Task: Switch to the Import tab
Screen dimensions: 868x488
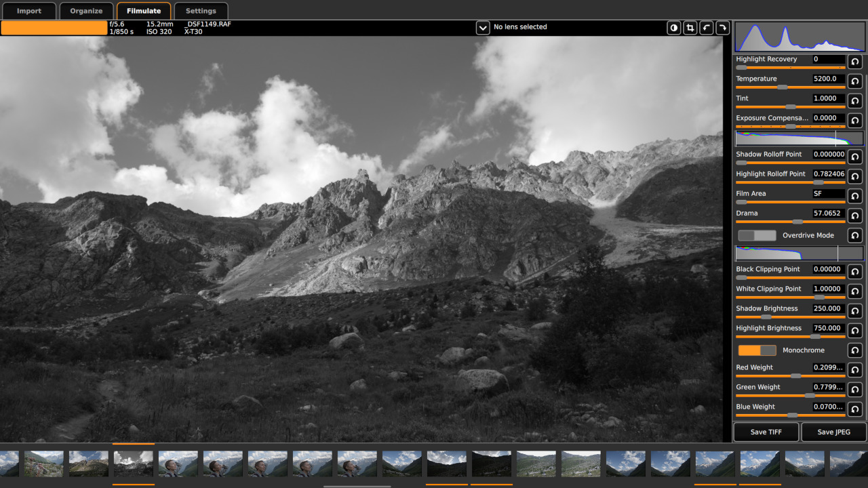Action: [29, 11]
